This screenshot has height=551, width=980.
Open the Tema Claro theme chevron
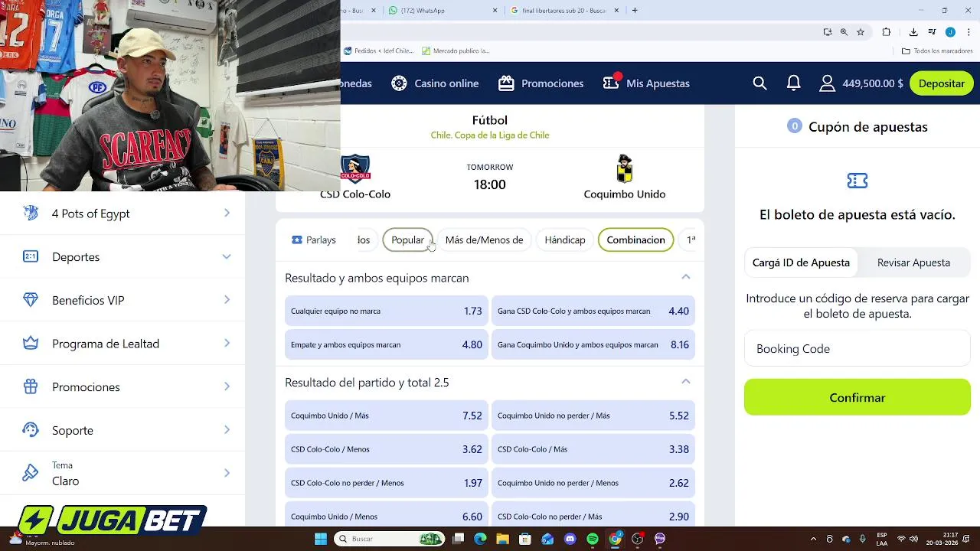pyautogui.click(x=227, y=473)
